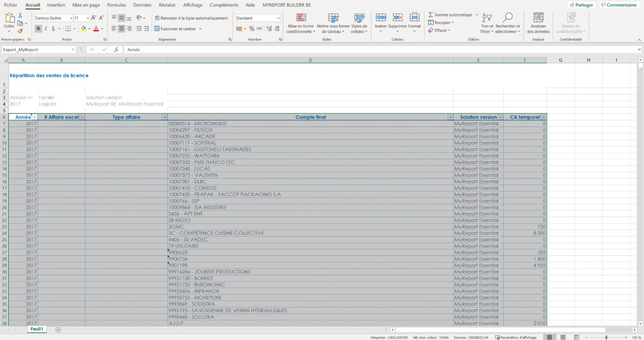Click the borders icon
This screenshot has width=644, height=340.
tap(67, 28)
